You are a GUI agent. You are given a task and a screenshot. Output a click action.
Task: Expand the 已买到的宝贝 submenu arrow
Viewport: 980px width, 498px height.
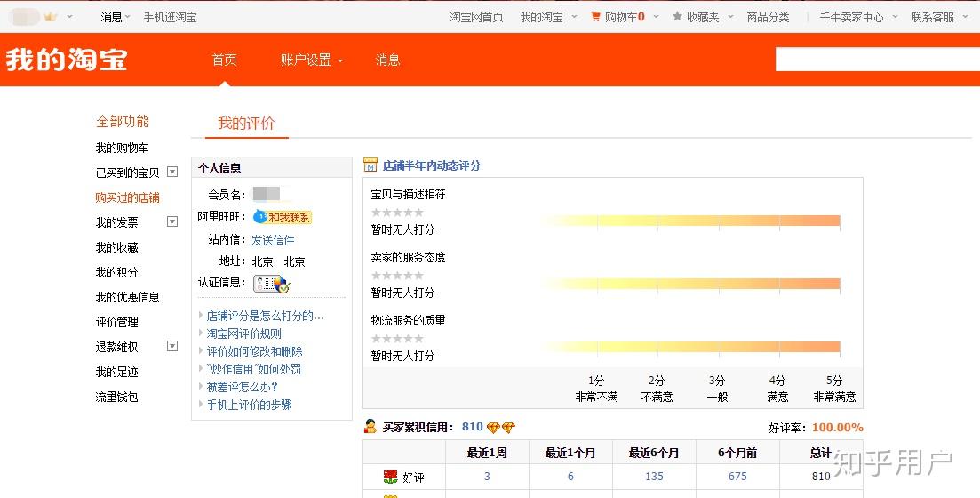point(172,172)
